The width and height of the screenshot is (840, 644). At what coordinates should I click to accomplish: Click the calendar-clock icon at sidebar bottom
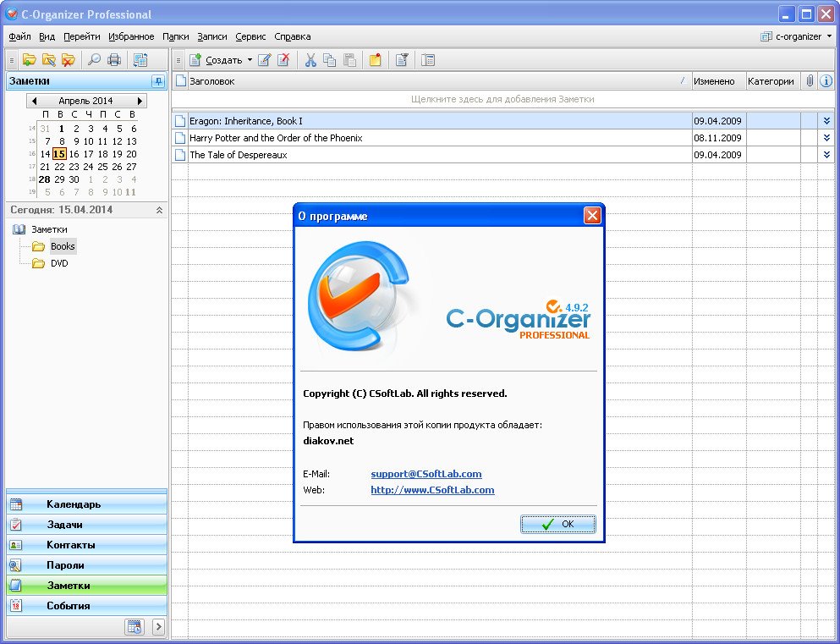pos(135,626)
